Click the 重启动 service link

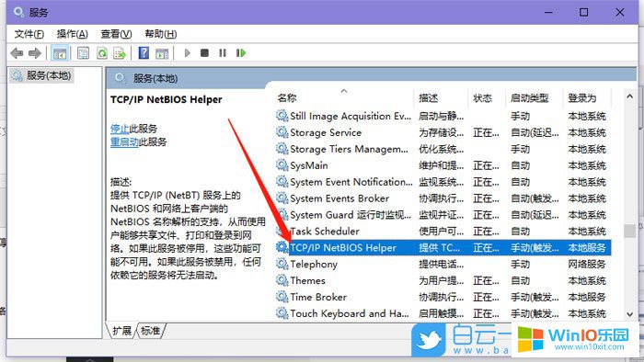pyautogui.click(x=124, y=142)
